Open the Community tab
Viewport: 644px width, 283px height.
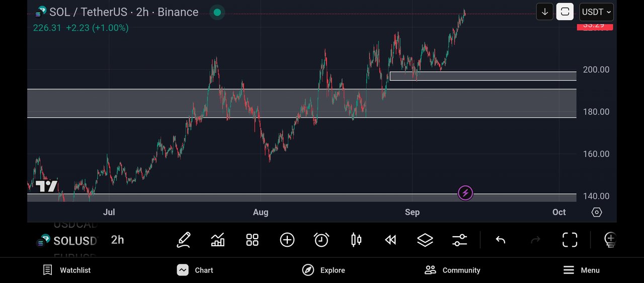[x=452, y=270]
